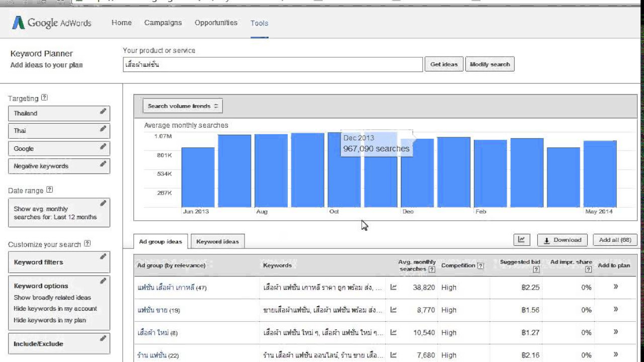Viewport: 644px width, 362px height.
Task: Add the 38,820 searches ad group to plan
Action: click(x=615, y=287)
